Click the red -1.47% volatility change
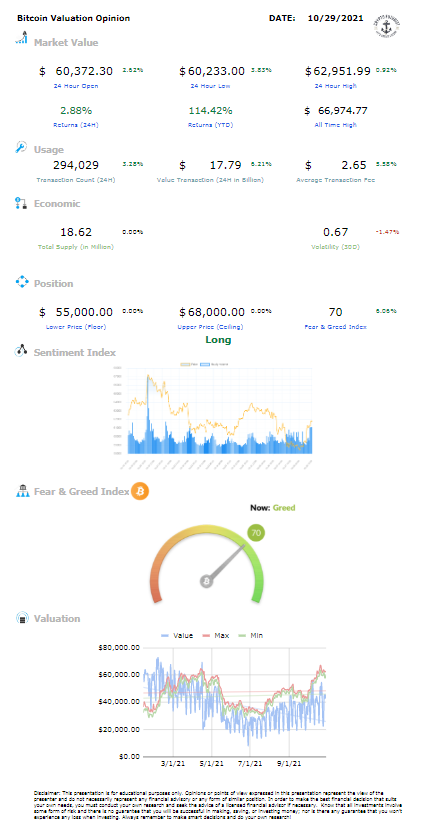 point(387,232)
